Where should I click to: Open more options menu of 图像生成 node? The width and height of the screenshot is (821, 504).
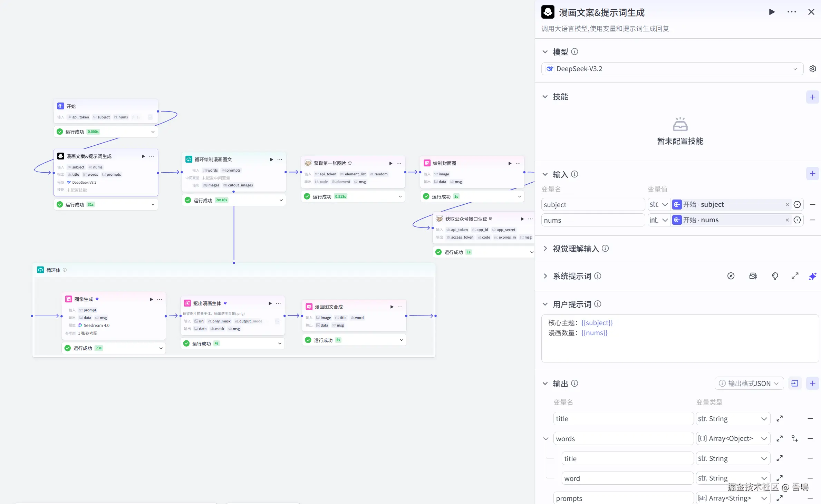(160, 299)
